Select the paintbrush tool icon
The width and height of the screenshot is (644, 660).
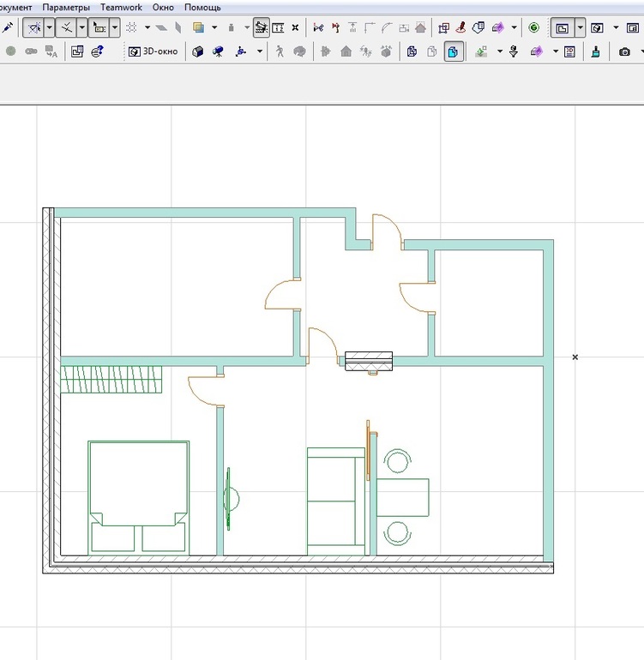click(x=596, y=51)
